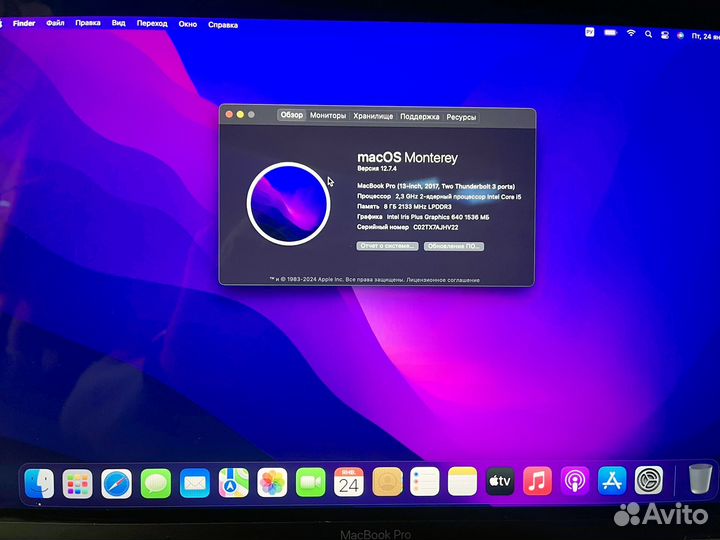Click the 8 ГБ 2133 MHz LPDDR3 memory text

417,207
